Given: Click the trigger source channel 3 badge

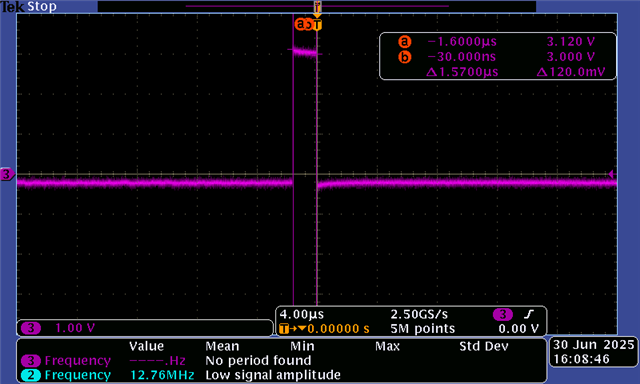Looking at the screenshot, I should (503, 314).
